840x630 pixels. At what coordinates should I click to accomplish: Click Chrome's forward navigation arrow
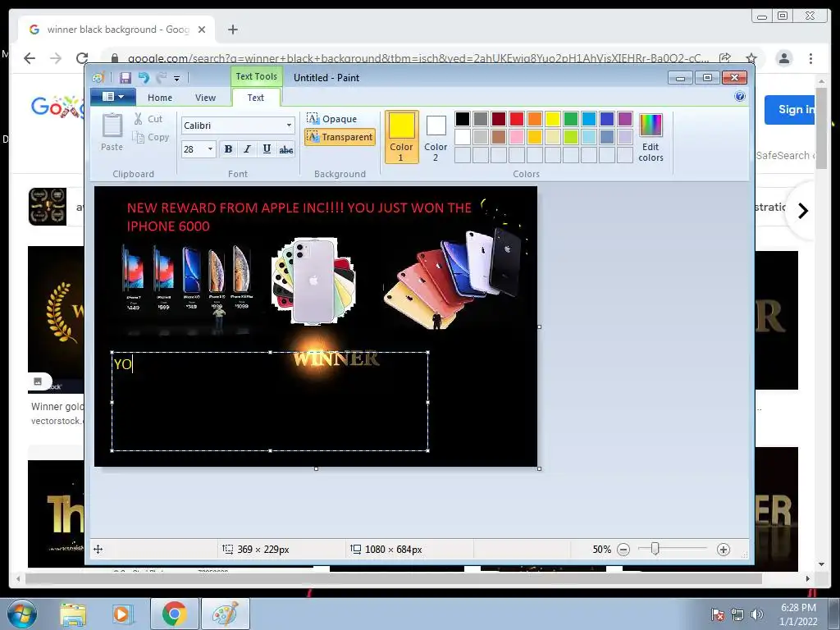[56, 58]
